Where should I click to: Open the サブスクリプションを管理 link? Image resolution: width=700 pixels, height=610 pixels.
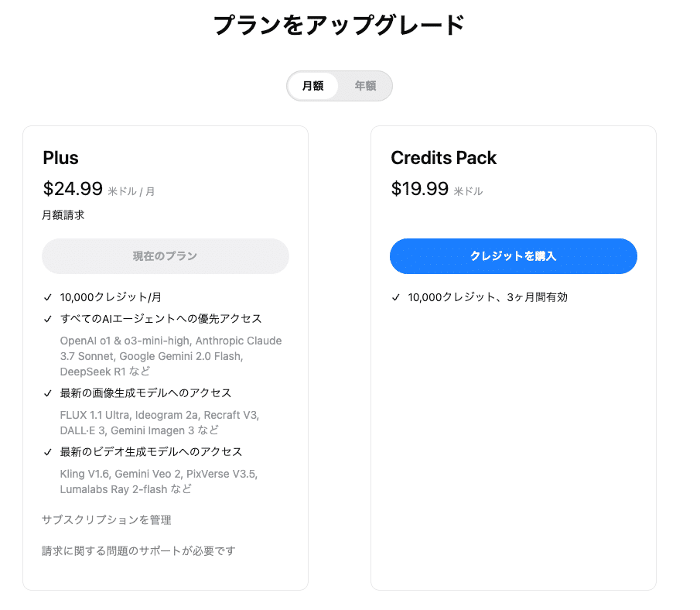click(107, 520)
